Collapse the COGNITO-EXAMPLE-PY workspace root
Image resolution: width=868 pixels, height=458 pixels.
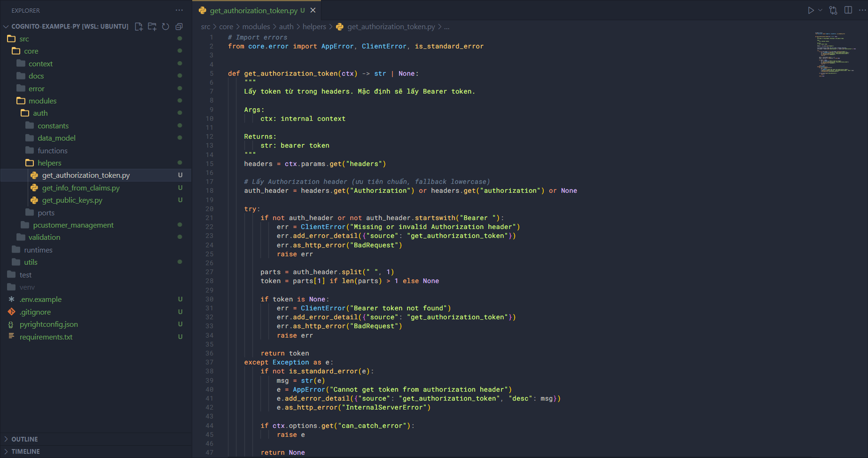point(6,27)
